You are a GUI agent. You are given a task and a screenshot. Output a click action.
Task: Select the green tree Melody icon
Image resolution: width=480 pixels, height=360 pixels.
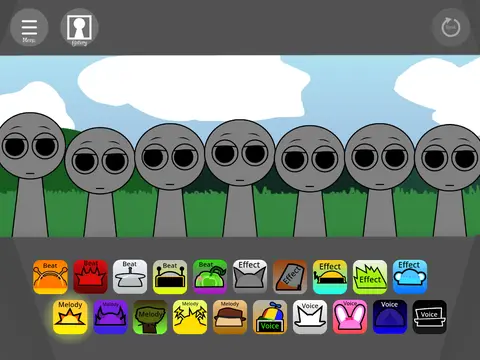[x=150, y=317]
